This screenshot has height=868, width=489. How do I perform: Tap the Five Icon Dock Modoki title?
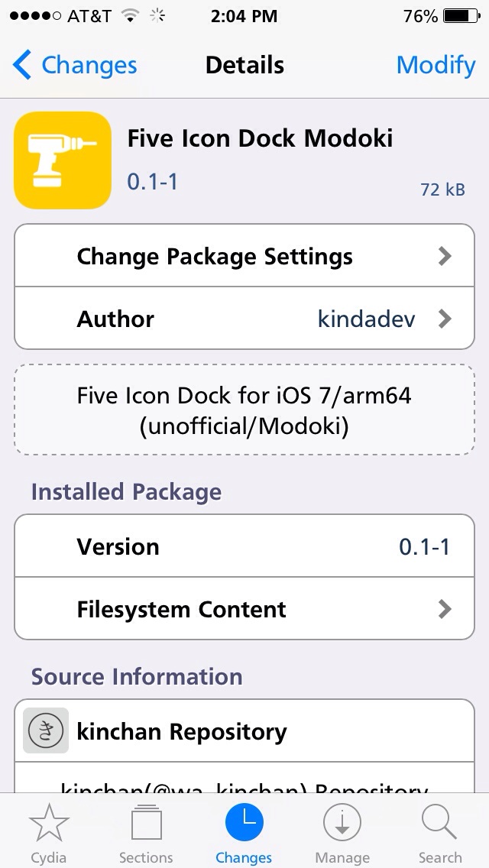click(x=260, y=138)
